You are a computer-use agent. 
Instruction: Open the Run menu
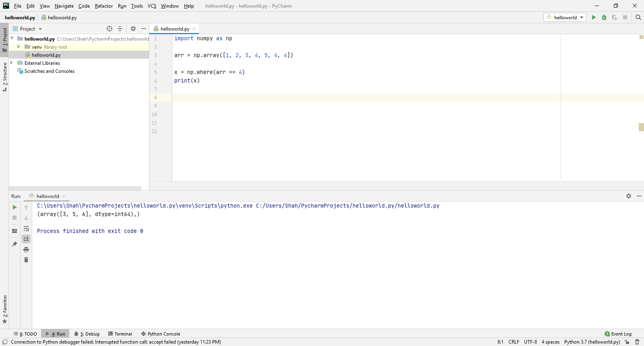click(122, 6)
